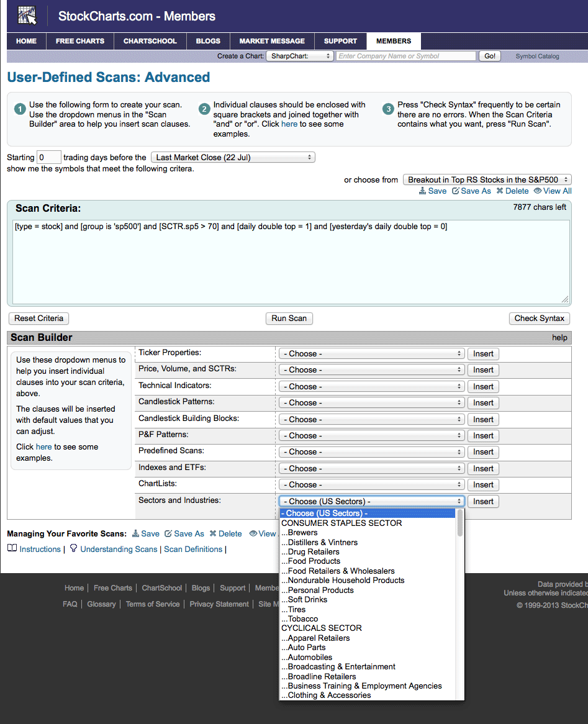Click the Symbol Catalog link
588x724 pixels.
[537, 57]
